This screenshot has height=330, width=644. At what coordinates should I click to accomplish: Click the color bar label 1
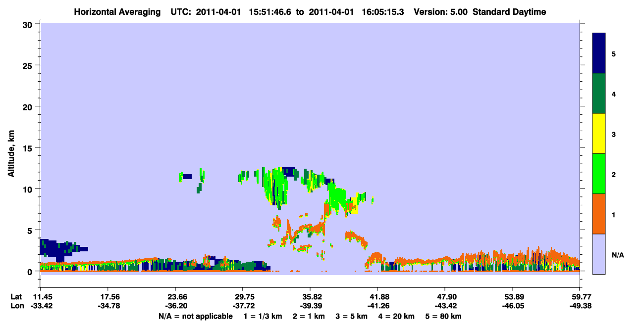(614, 215)
